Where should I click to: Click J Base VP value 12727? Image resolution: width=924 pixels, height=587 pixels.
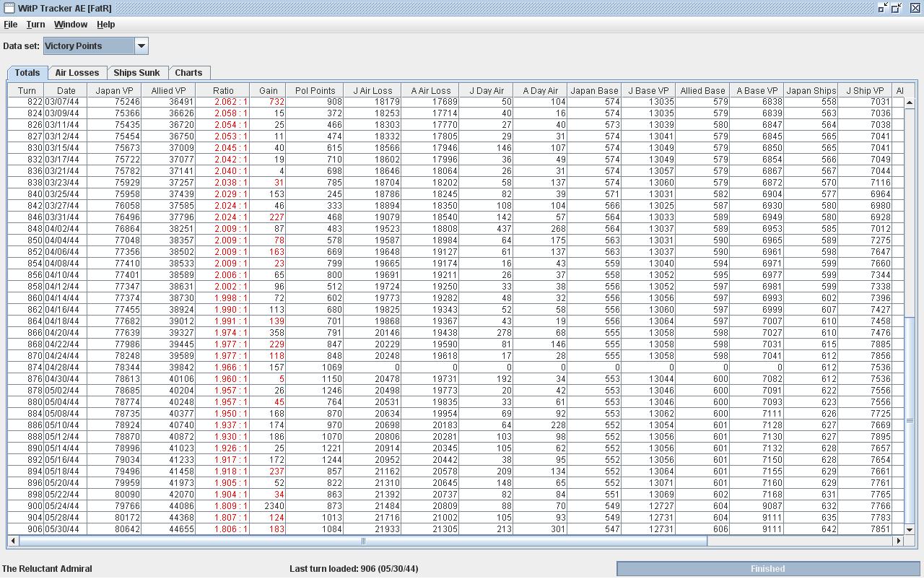coord(648,506)
